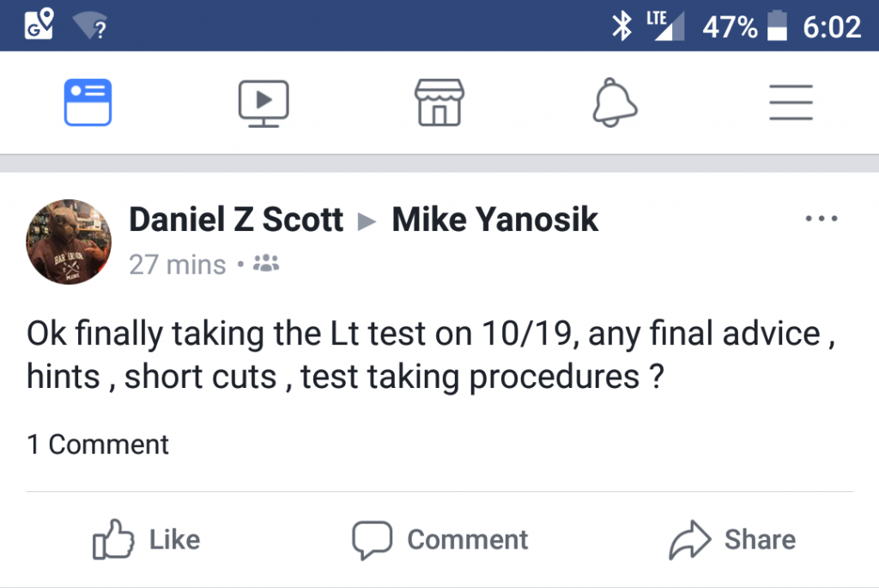Open the three-dot post options menu
This screenshot has height=588, width=879.
pyautogui.click(x=821, y=220)
